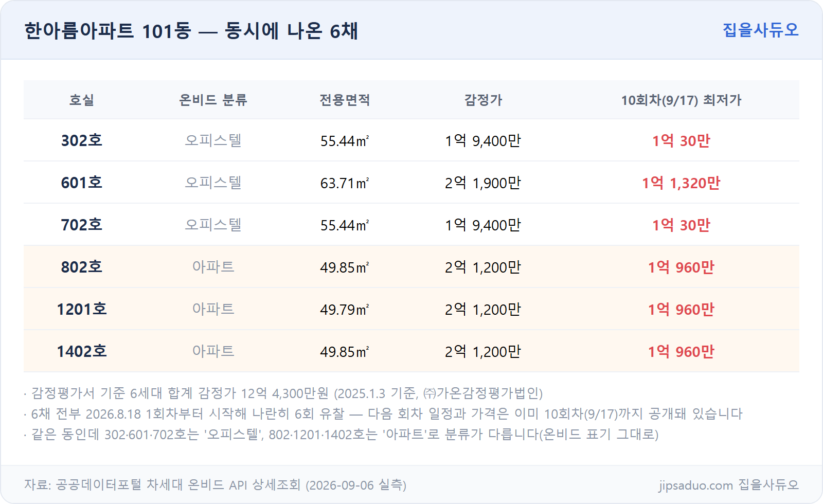Click the title '한아름아파트 101동 — 동시에 나온 6채'
The height and width of the screenshot is (504, 823).
(191, 31)
